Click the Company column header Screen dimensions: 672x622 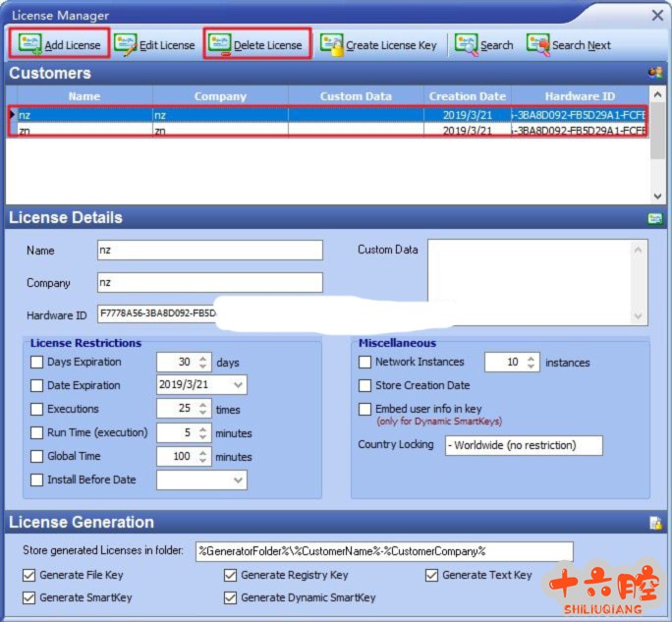[220, 96]
